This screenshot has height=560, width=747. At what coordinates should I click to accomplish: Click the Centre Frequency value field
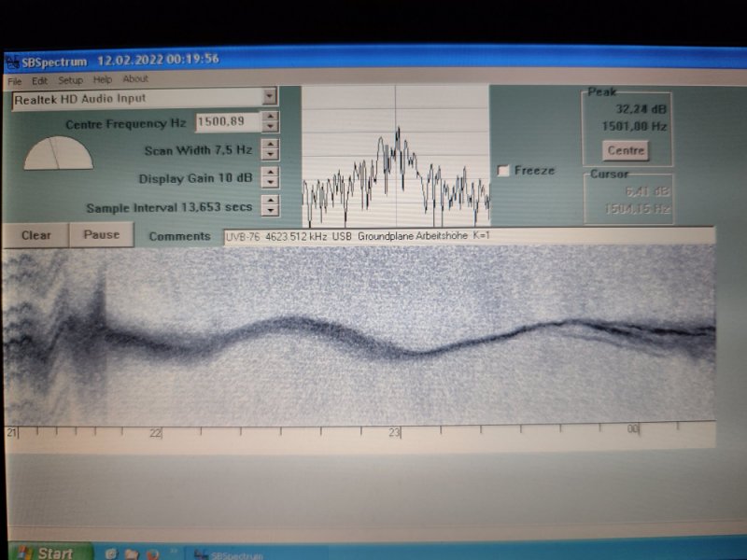pos(226,122)
